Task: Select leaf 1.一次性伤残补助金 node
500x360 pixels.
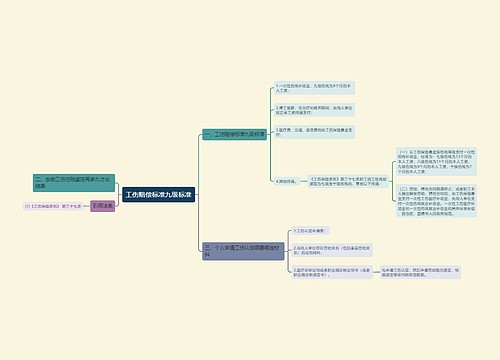Action: pyautogui.click(x=314, y=88)
